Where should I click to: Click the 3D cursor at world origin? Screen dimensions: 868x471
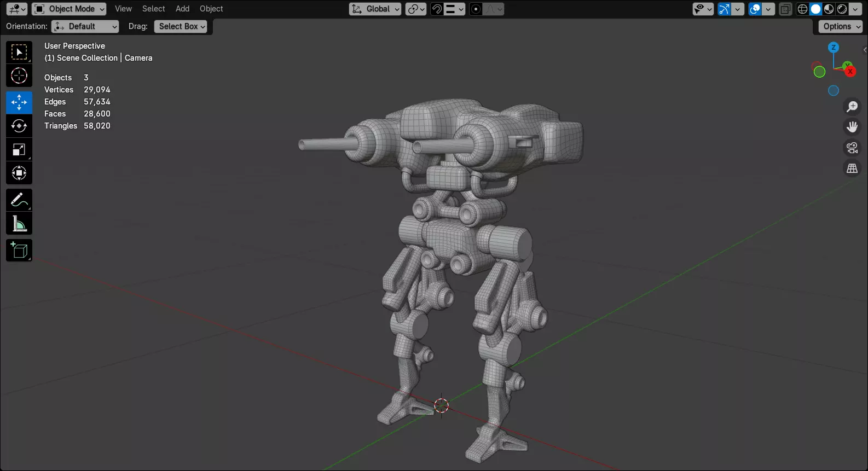click(442, 405)
